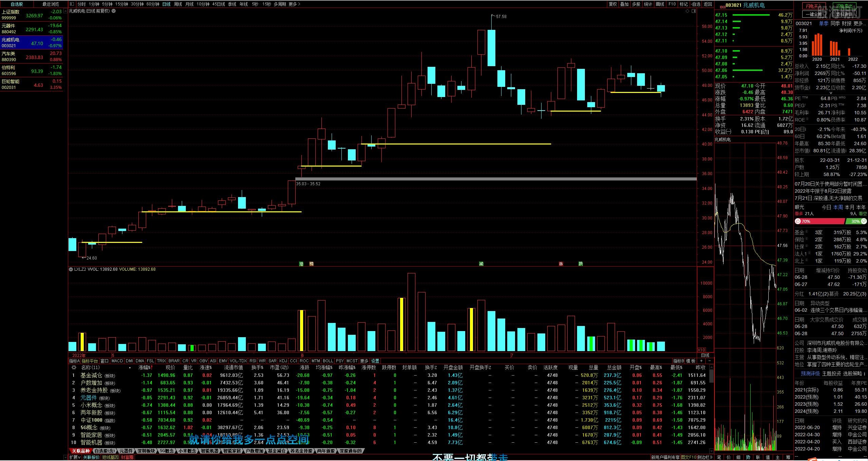Switch chart period to 季线
The image size is (868, 461).
pos(232,4)
